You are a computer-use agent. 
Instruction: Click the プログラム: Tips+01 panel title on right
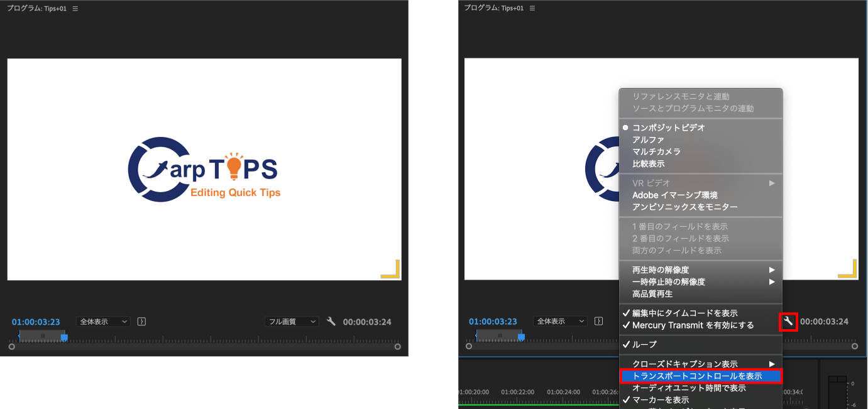pos(493,9)
